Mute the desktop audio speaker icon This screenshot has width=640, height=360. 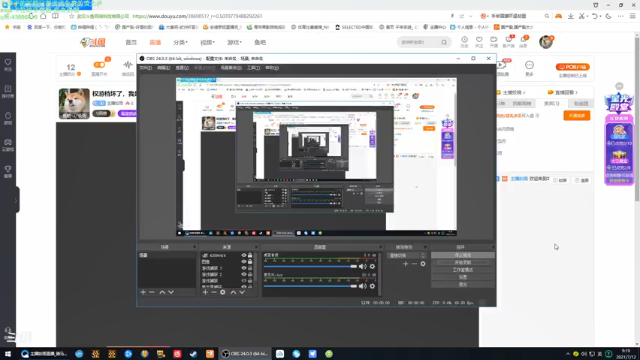point(362,267)
